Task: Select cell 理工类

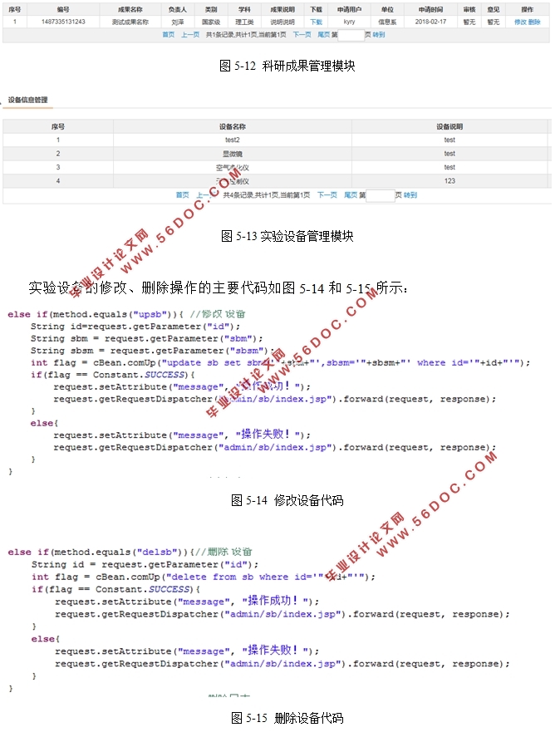Action: coord(244,22)
